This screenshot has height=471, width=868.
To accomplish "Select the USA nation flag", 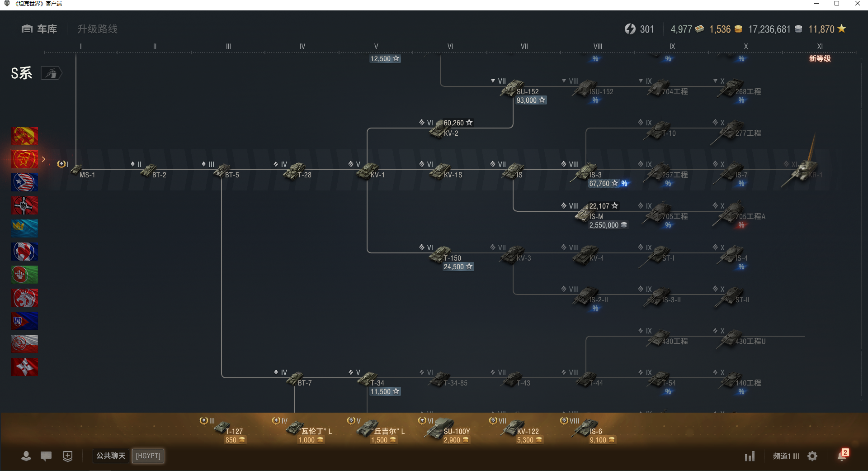I will pyautogui.click(x=24, y=182).
